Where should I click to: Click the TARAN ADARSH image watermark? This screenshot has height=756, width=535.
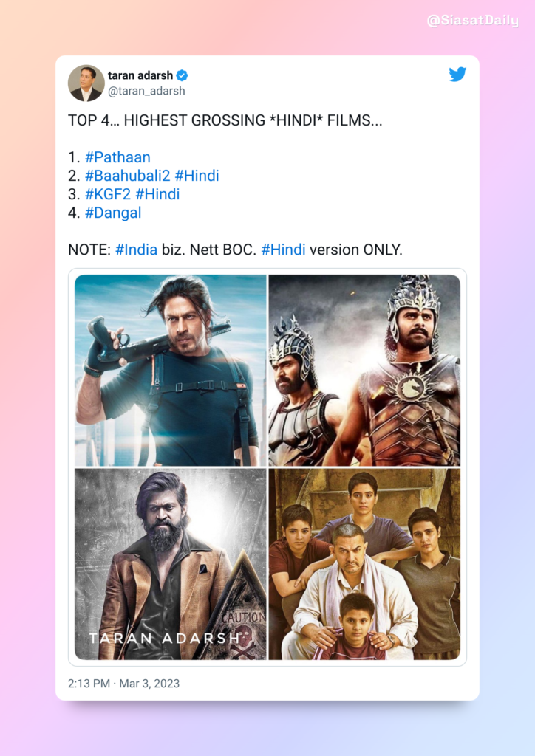coord(165,639)
